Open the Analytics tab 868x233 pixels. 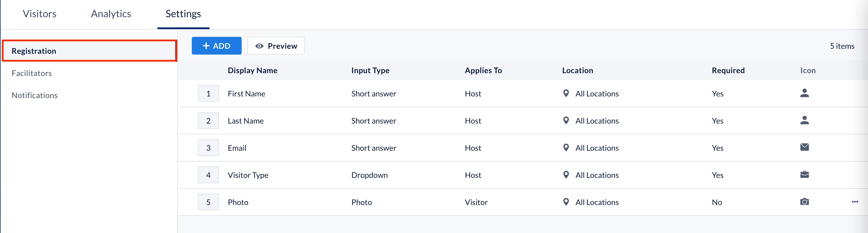click(x=111, y=14)
